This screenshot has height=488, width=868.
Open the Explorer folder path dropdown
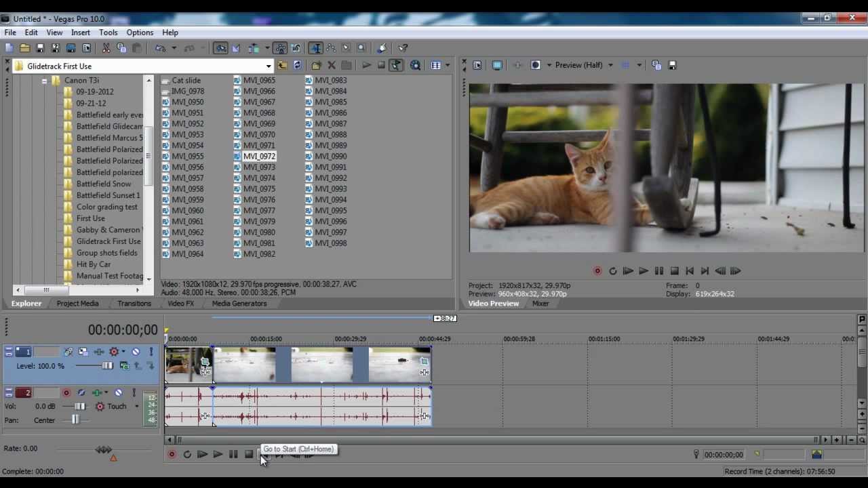[x=269, y=66]
